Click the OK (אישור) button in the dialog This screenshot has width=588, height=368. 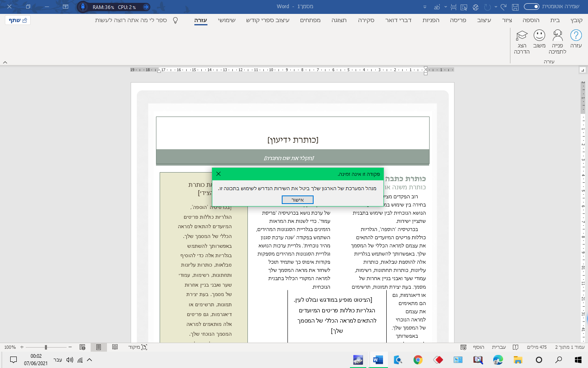click(x=298, y=200)
